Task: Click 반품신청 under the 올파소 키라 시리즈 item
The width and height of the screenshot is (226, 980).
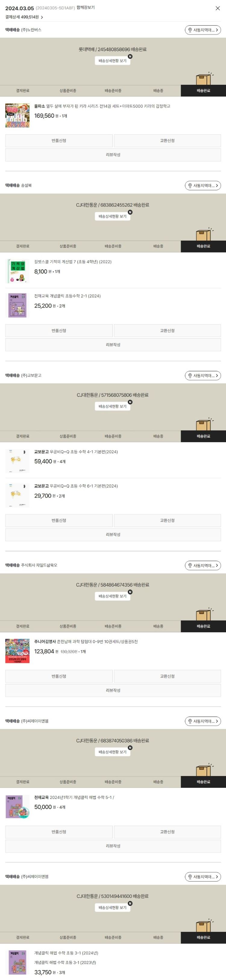Action: [59, 141]
